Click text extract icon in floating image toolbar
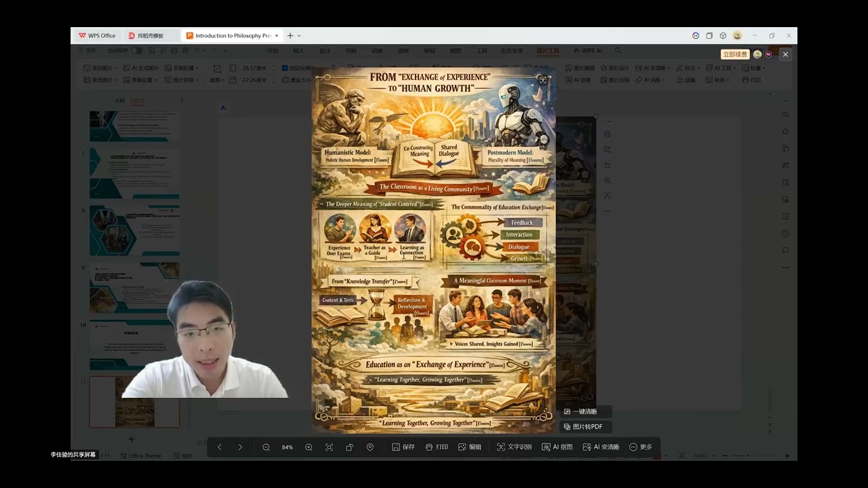The image size is (868, 488). [x=607, y=195]
